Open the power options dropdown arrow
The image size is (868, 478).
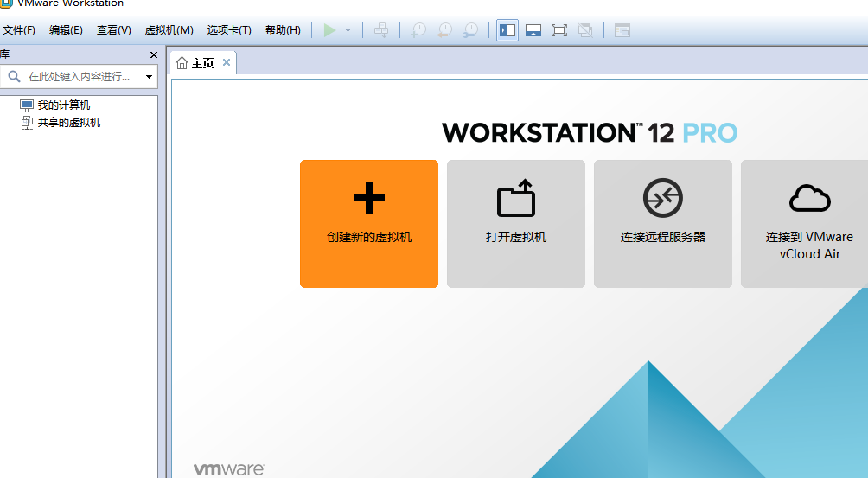click(348, 30)
